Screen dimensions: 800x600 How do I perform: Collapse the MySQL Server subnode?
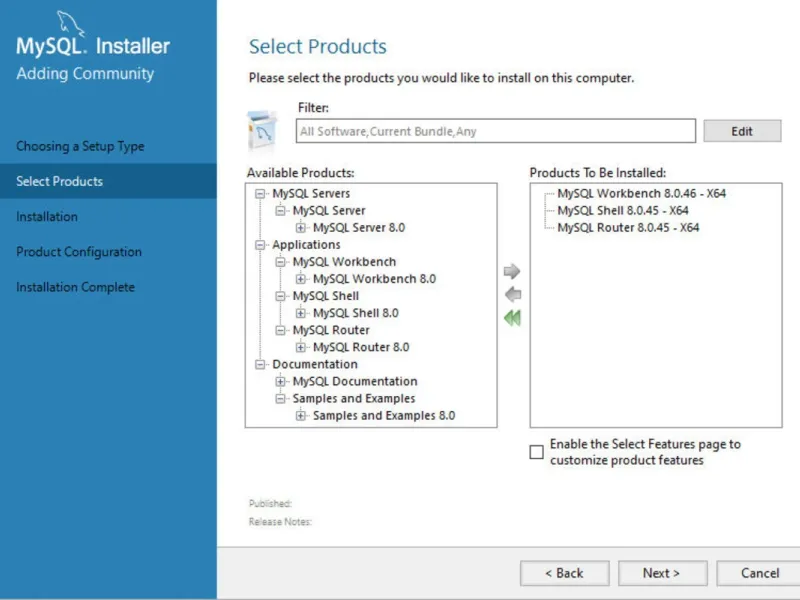280,211
